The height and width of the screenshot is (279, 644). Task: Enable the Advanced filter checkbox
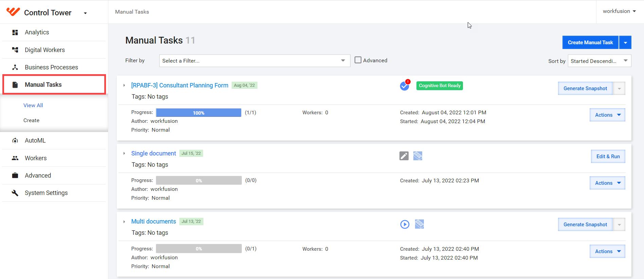tap(358, 60)
